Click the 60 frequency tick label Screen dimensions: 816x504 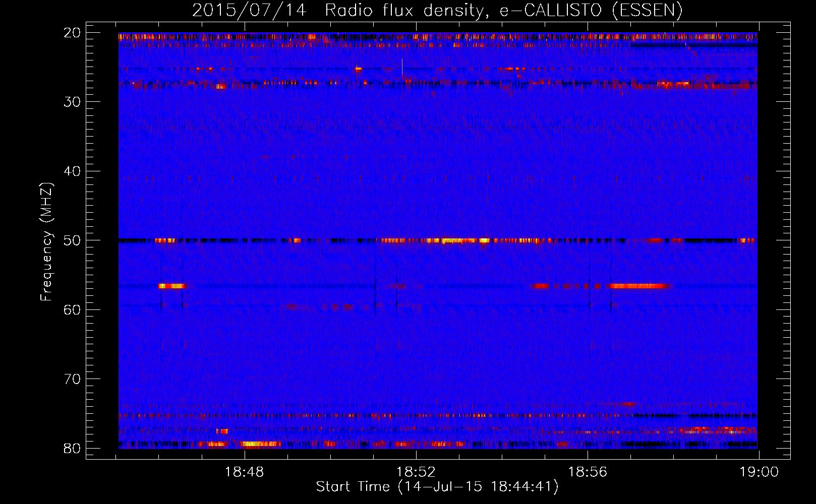coord(73,309)
